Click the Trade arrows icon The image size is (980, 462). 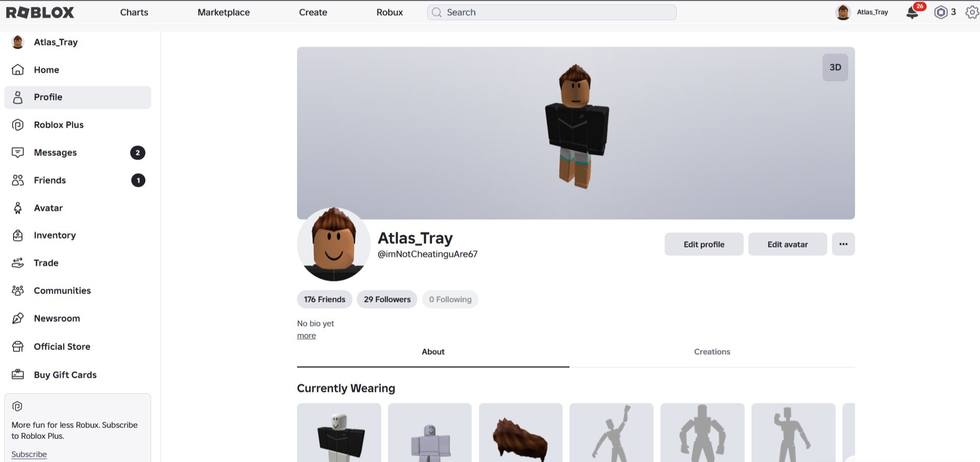click(18, 263)
